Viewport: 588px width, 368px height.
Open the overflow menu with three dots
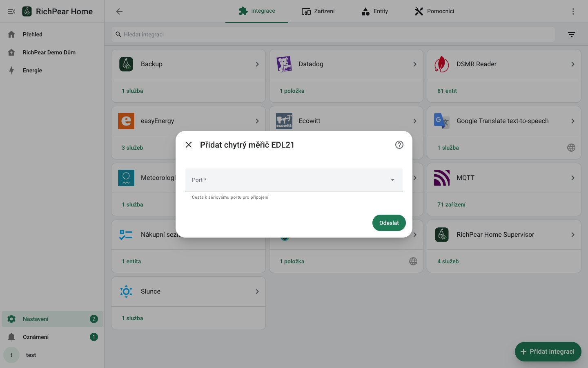[x=573, y=11]
